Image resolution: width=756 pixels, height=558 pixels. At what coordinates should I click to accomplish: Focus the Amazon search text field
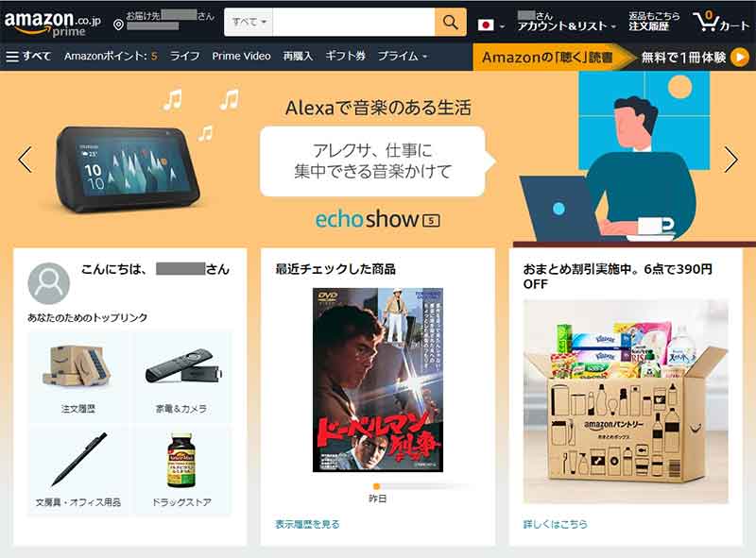[353, 22]
